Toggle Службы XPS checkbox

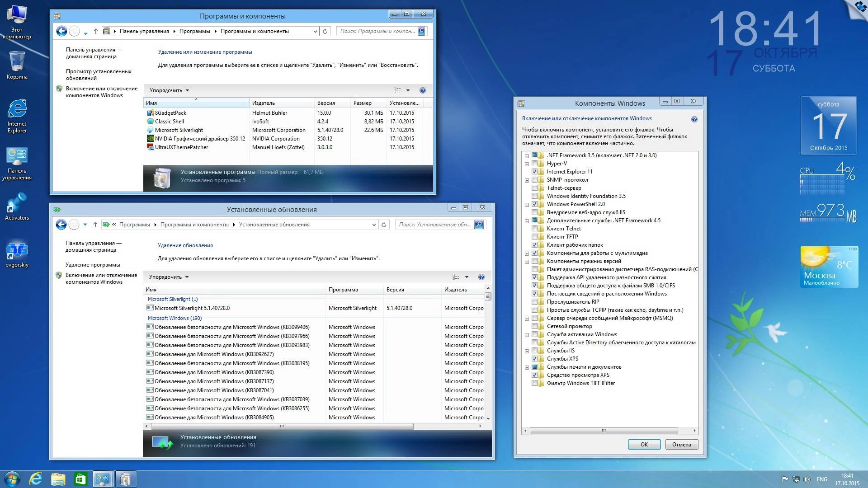tap(534, 359)
